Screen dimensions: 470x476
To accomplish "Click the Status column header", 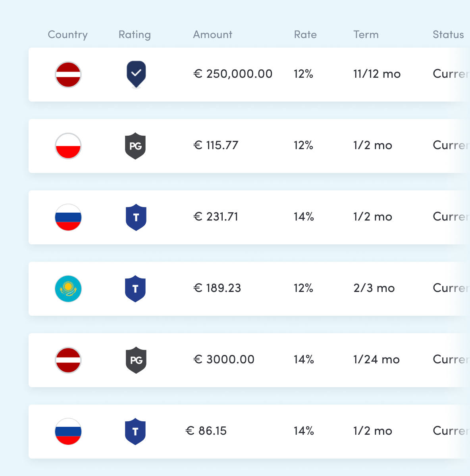I will coord(448,35).
